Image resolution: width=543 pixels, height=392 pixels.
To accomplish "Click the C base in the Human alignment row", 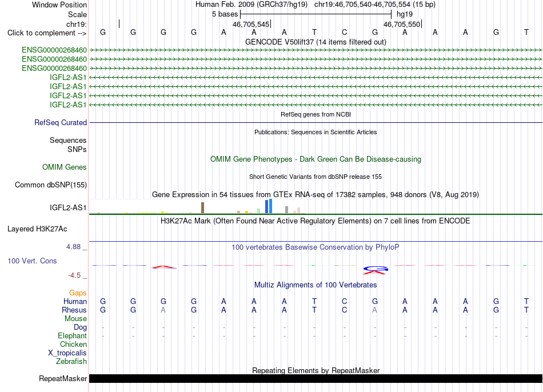I will coord(344,302).
